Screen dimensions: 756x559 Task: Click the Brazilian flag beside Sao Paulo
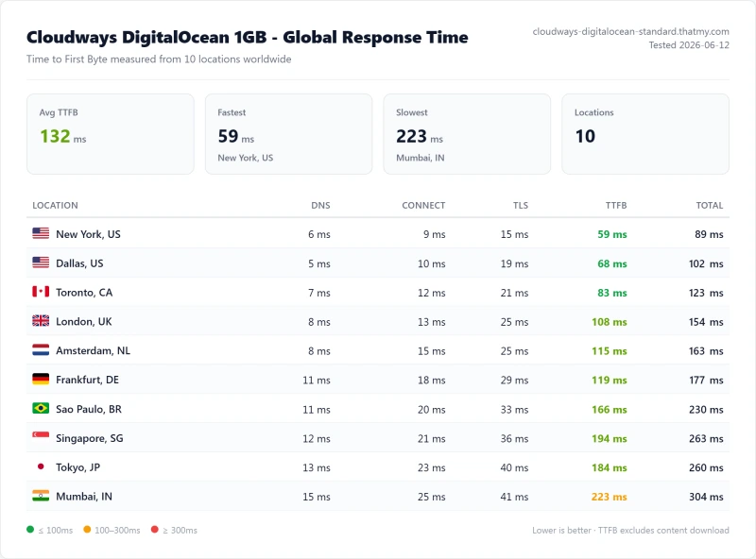point(41,408)
